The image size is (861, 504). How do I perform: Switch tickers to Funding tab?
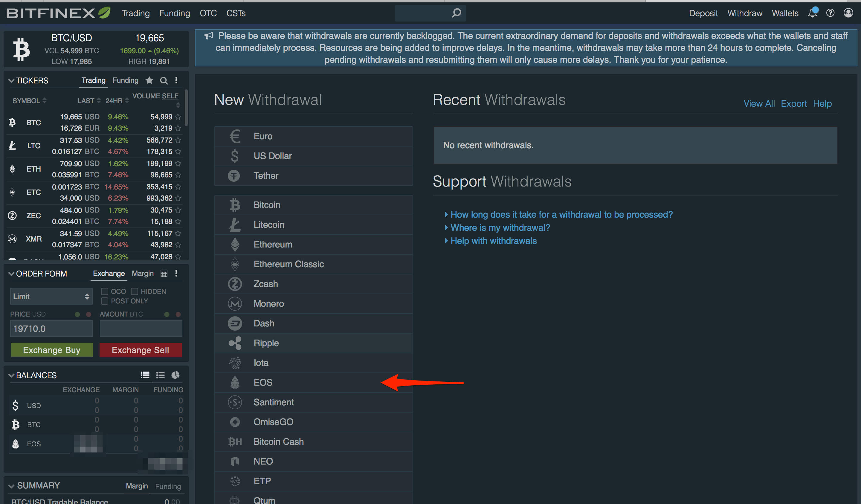coord(125,80)
